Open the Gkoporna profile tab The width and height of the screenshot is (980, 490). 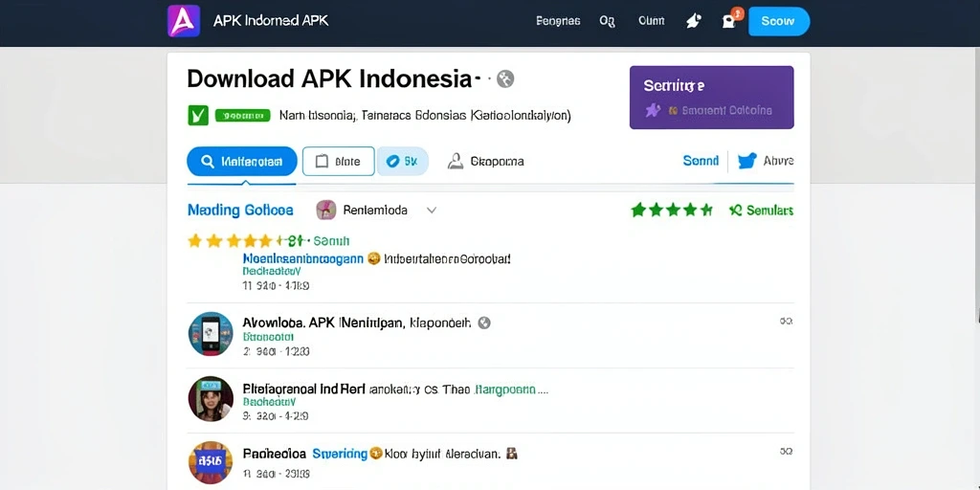[485, 161]
